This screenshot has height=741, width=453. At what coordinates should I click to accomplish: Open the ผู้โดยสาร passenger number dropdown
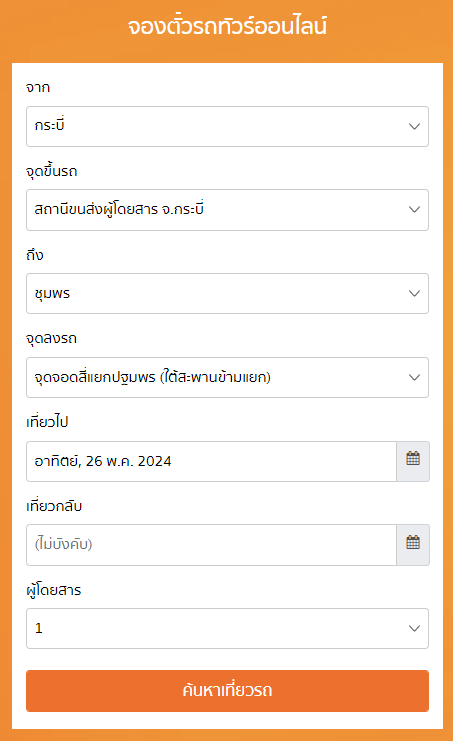227,628
